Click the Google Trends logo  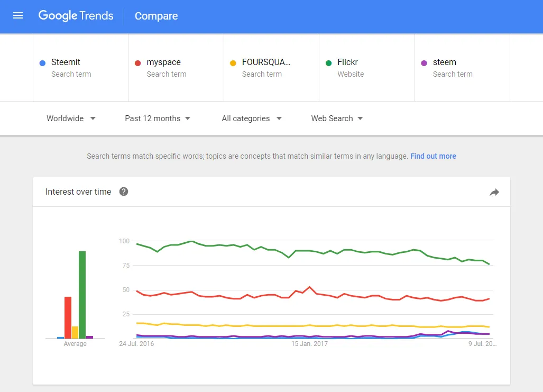[76, 15]
